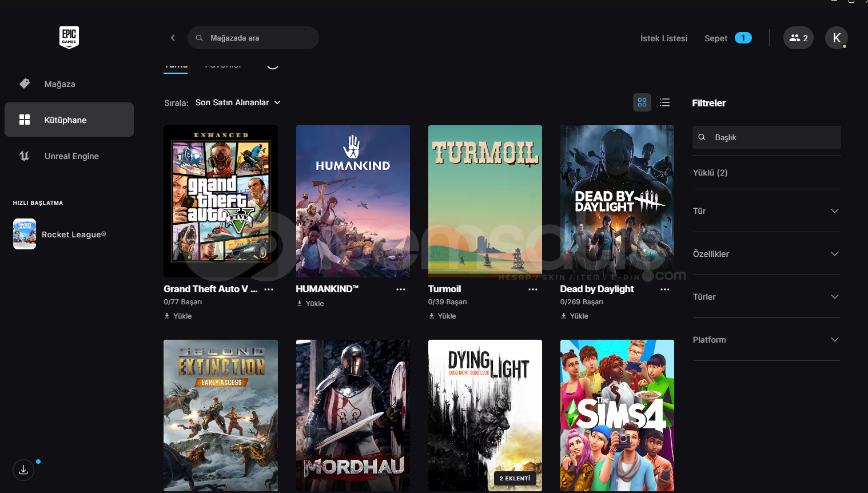Open the Dying Light cover art

485,416
